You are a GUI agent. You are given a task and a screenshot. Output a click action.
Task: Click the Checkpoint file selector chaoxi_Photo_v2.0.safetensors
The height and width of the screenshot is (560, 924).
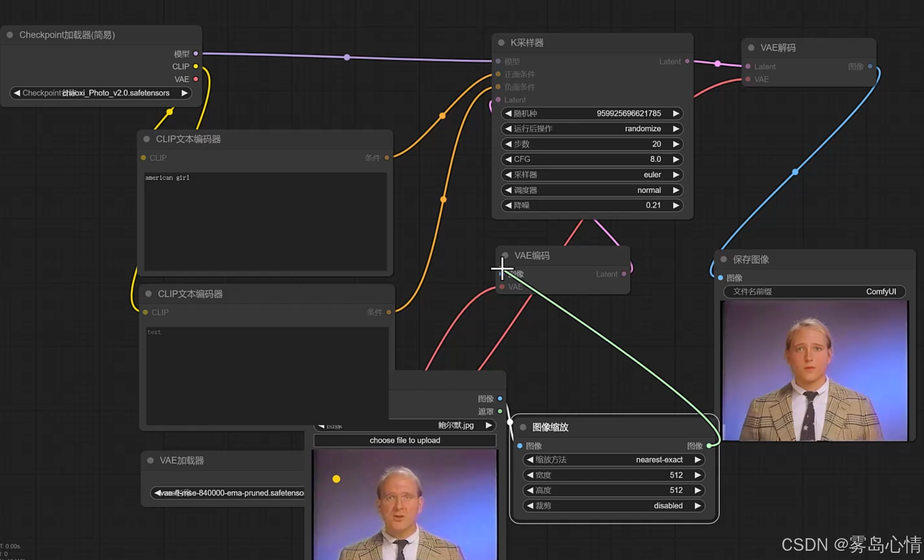tap(101, 93)
